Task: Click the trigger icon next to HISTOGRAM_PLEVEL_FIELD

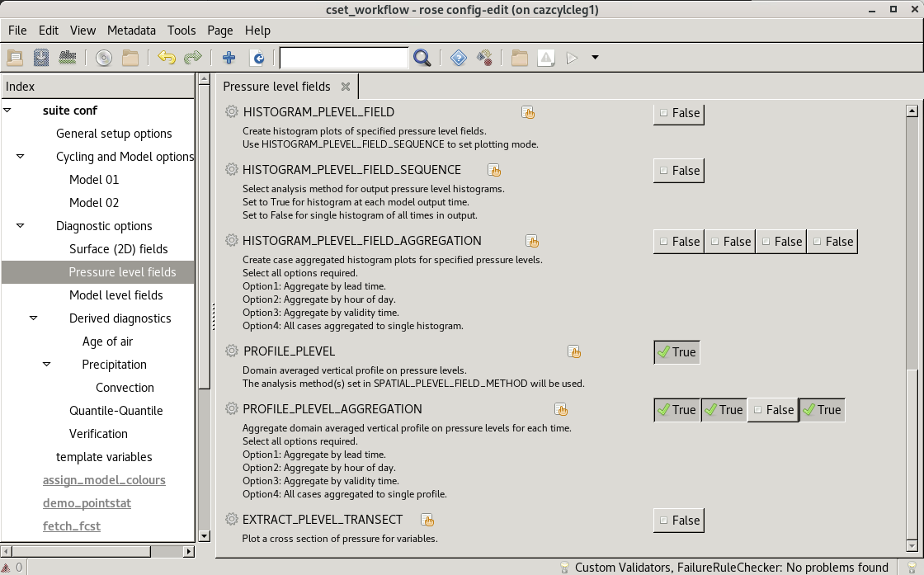Action: [x=528, y=112]
